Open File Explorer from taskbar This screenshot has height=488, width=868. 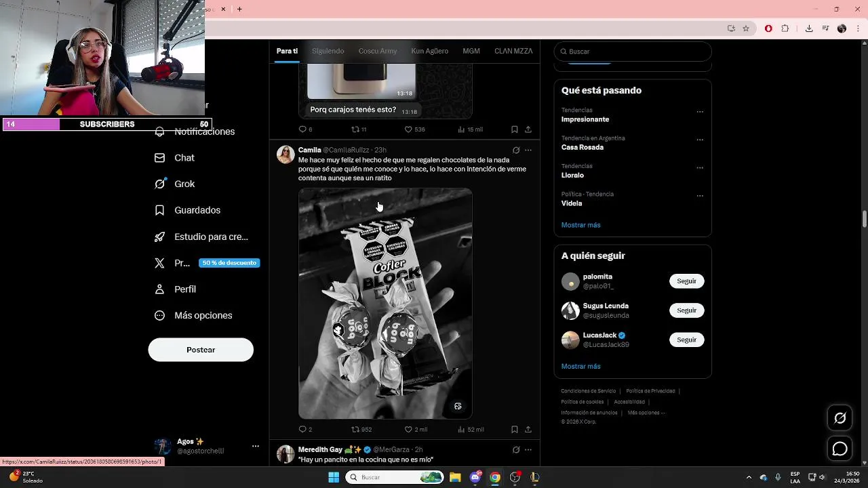tap(455, 477)
